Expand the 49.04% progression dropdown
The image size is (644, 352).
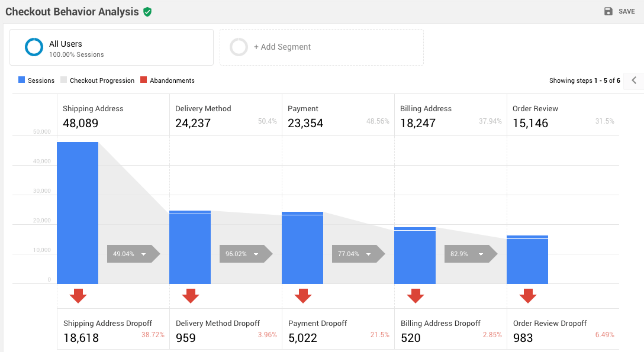tap(144, 254)
